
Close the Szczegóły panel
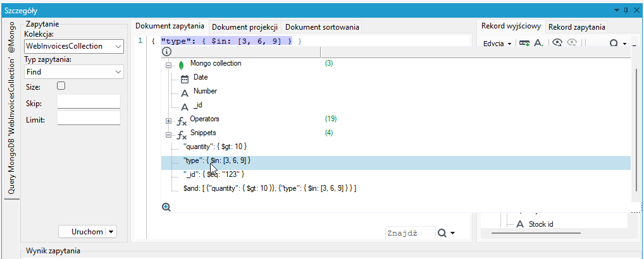click(x=635, y=9)
